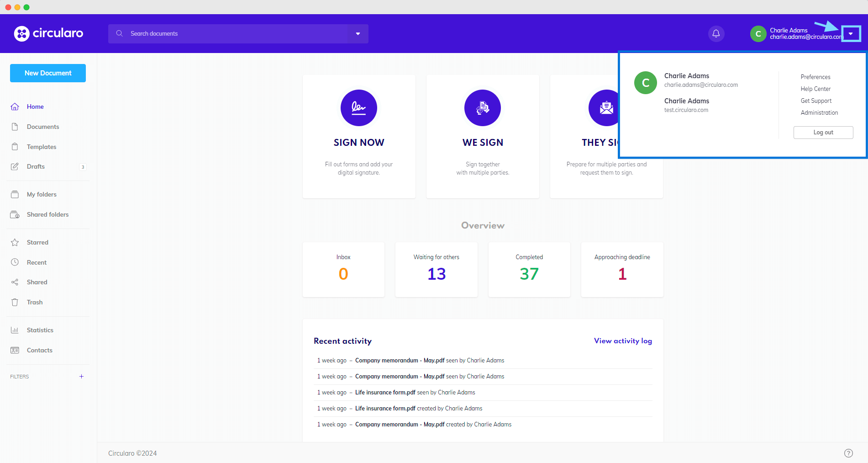Open the View activity log link

point(622,341)
